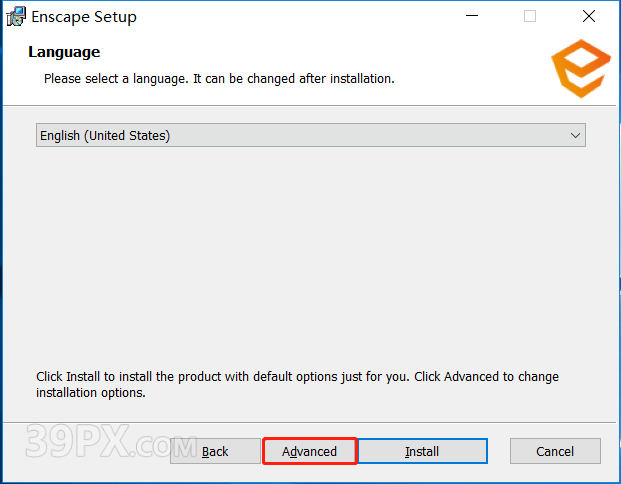Click the 'Please select a language' description

point(218,78)
